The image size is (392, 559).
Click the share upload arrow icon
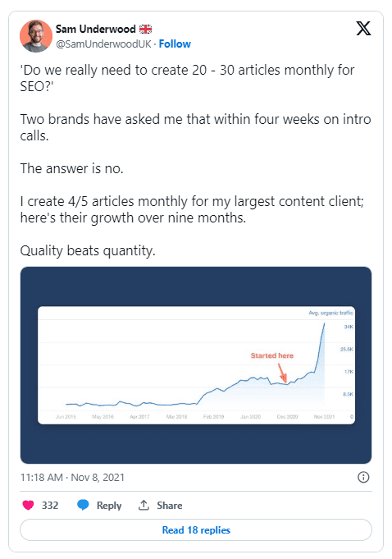(x=144, y=505)
